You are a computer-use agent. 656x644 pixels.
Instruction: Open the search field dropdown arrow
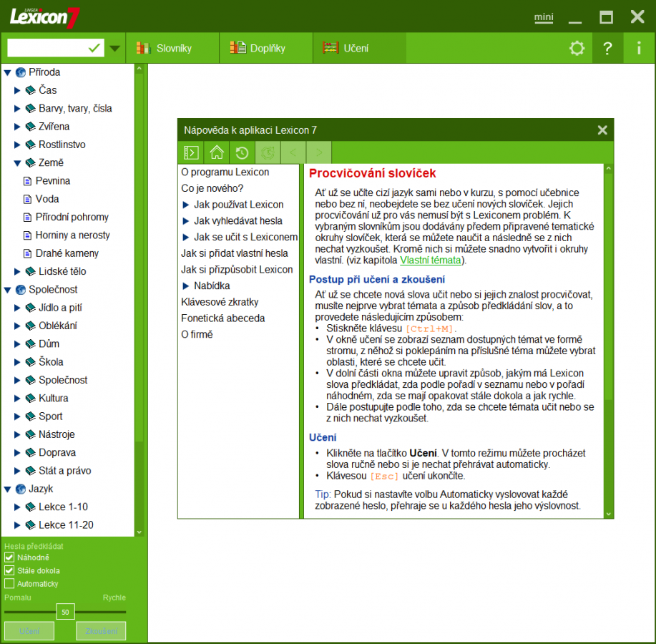point(114,48)
